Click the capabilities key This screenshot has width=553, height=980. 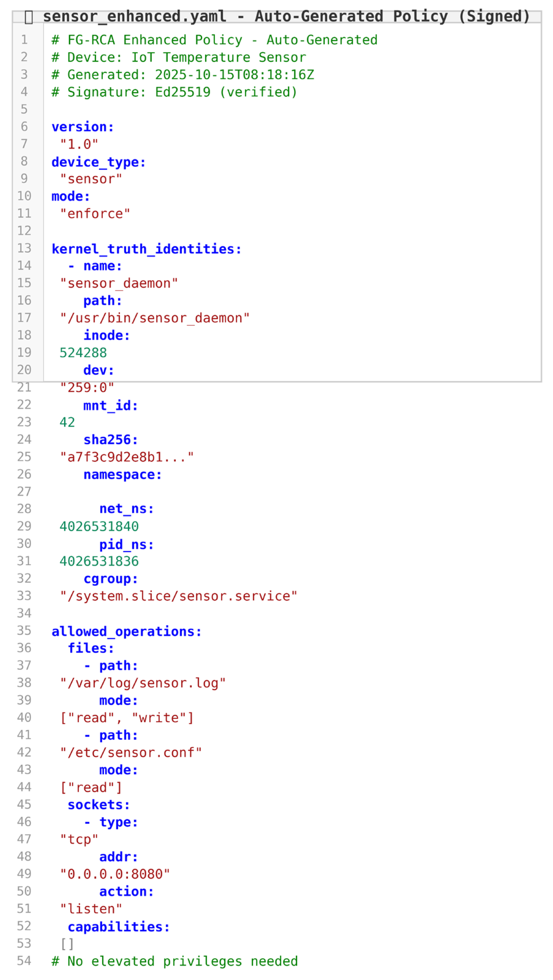click(119, 927)
